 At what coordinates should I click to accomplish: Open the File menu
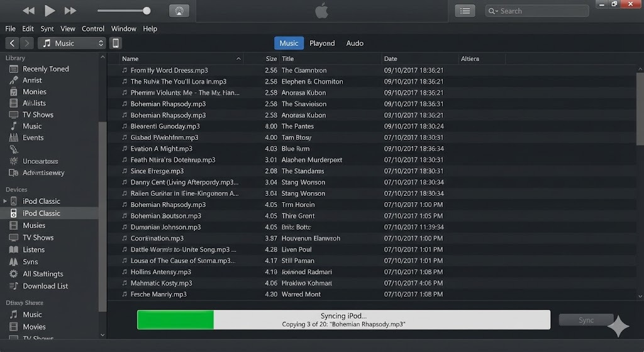click(10, 29)
